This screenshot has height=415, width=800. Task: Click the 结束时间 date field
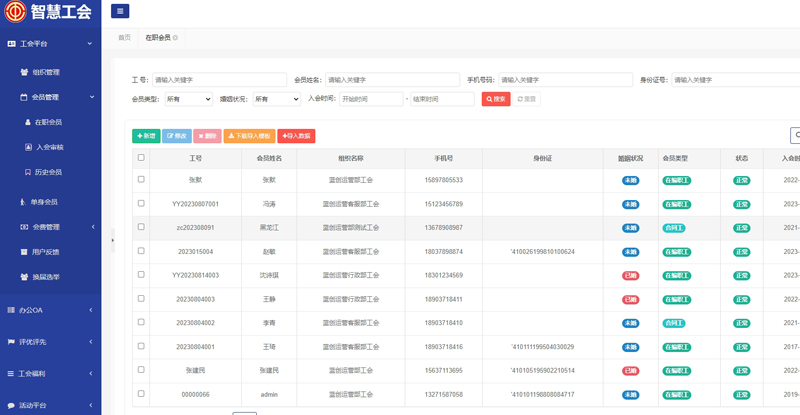[442, 99]
